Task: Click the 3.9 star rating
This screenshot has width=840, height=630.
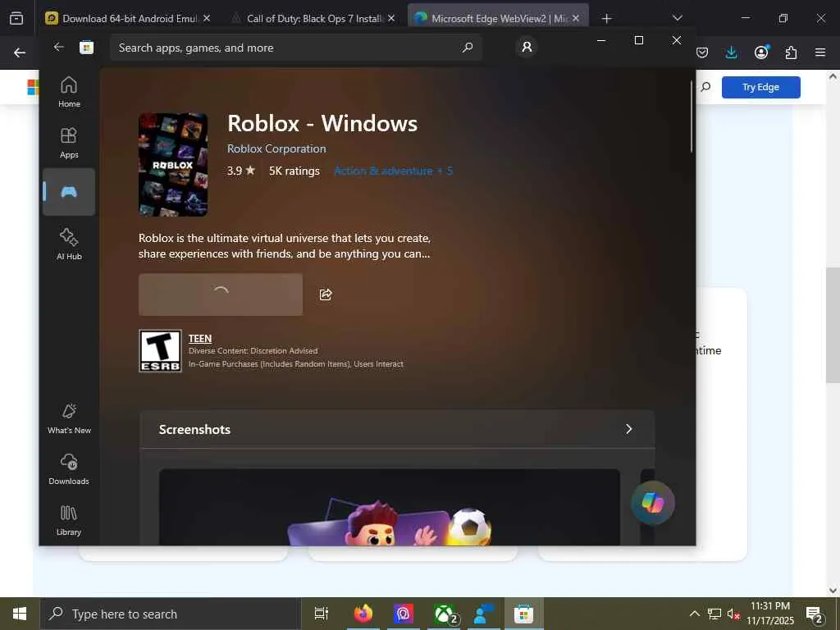Action: [241, 171]
